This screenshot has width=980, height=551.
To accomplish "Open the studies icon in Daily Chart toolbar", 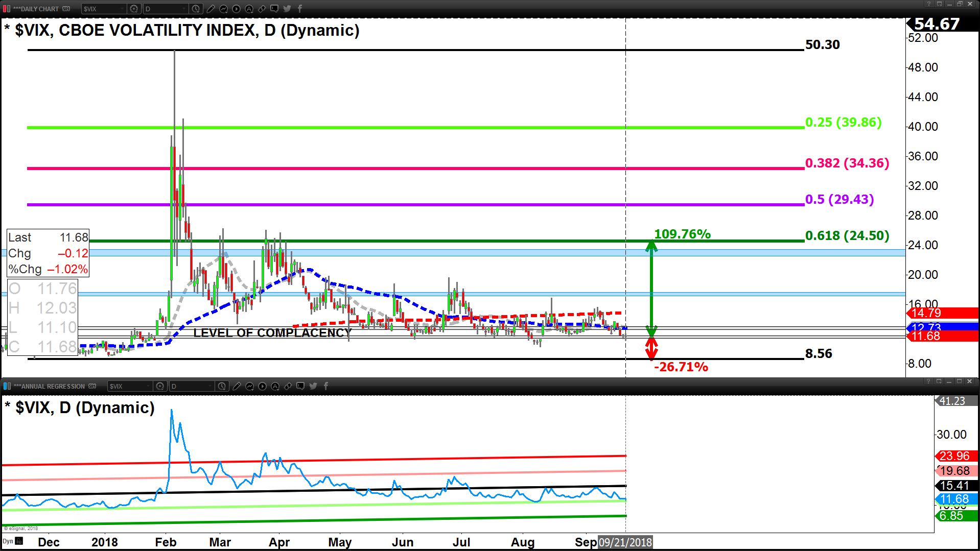I will coord(223,9).
